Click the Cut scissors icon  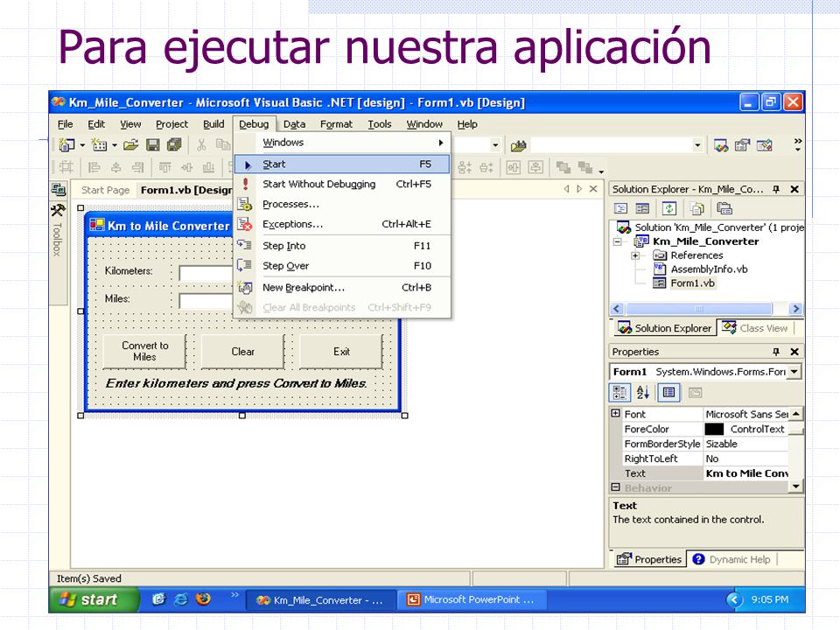[201, 144]
